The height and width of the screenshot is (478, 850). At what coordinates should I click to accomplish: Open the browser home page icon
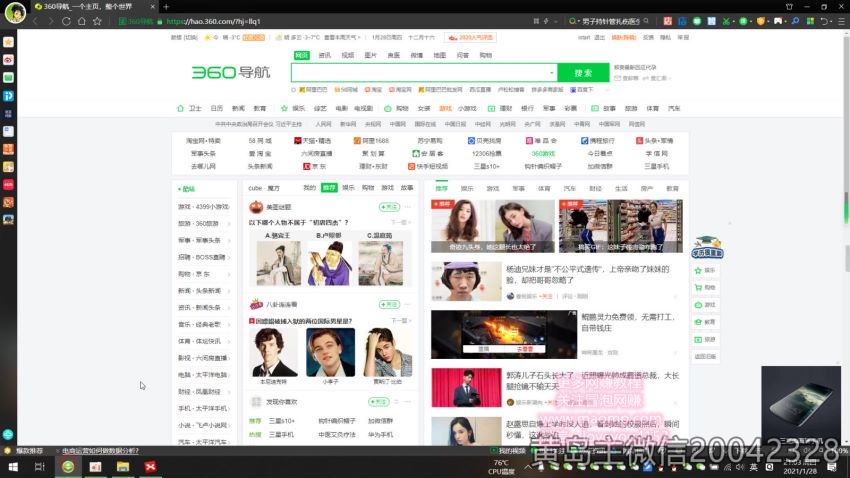[81, 21]
